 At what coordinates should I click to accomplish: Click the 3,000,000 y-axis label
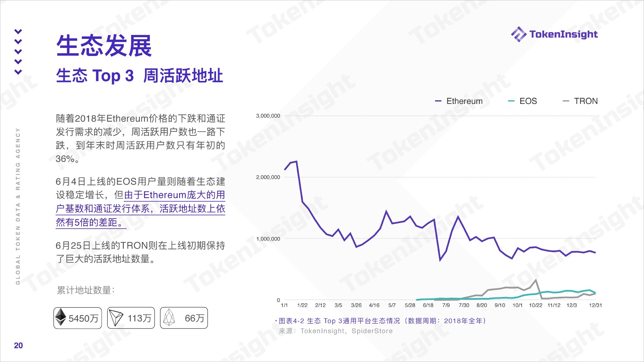click(x=268, y=116)
